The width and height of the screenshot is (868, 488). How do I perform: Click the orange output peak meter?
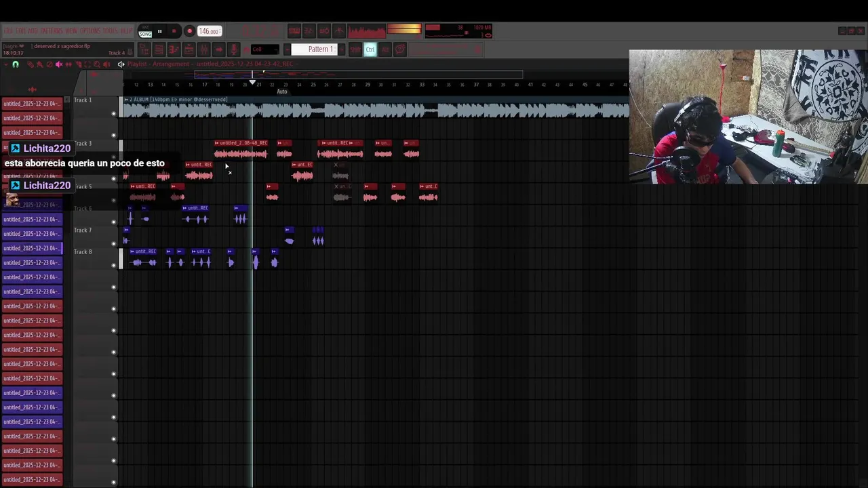pos(404,29)
